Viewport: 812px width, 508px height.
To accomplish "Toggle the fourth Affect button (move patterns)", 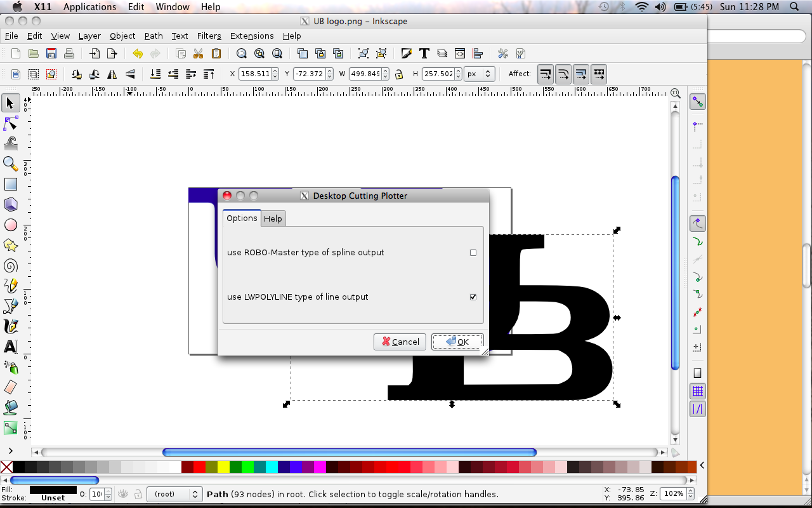I will coord(599,74).
